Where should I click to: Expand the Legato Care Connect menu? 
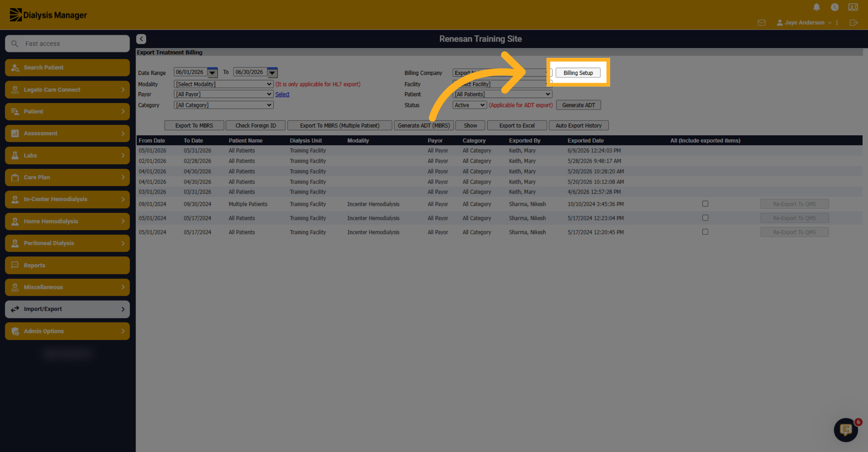[67, 90]
